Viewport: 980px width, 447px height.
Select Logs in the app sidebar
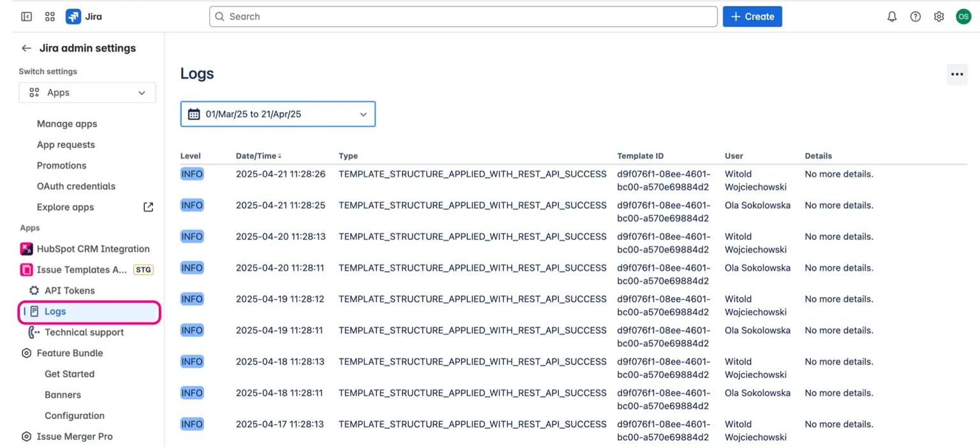pos(55,312)
